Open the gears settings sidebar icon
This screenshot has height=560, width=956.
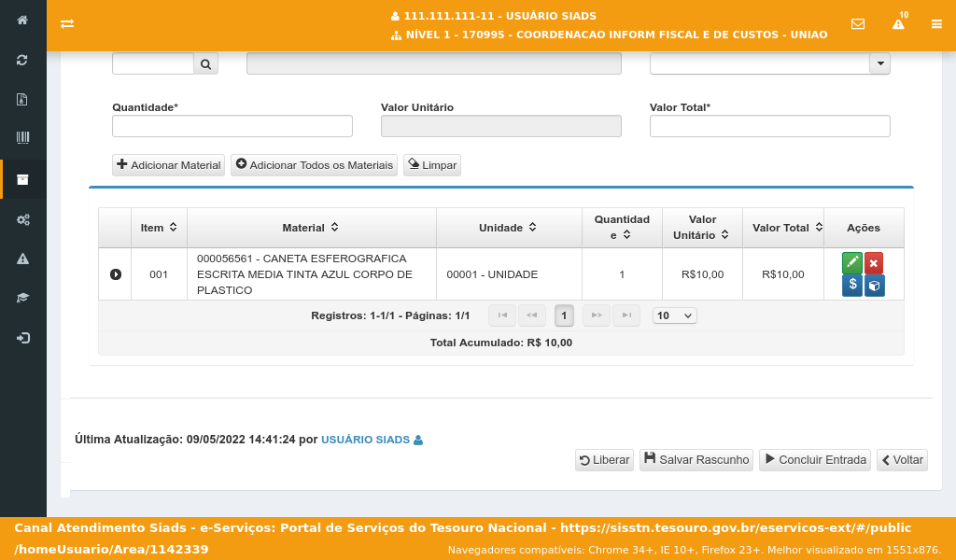[22, 220]
